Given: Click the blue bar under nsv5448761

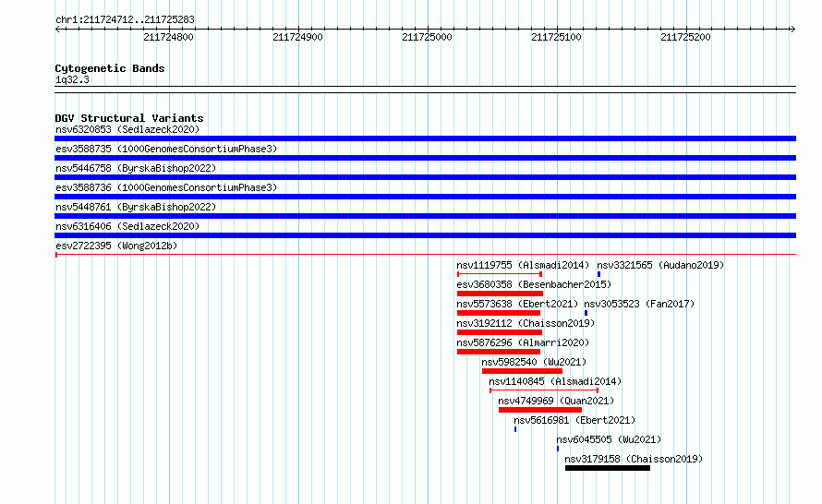Looking at the screenshot, I should click(x=425, y=216).
